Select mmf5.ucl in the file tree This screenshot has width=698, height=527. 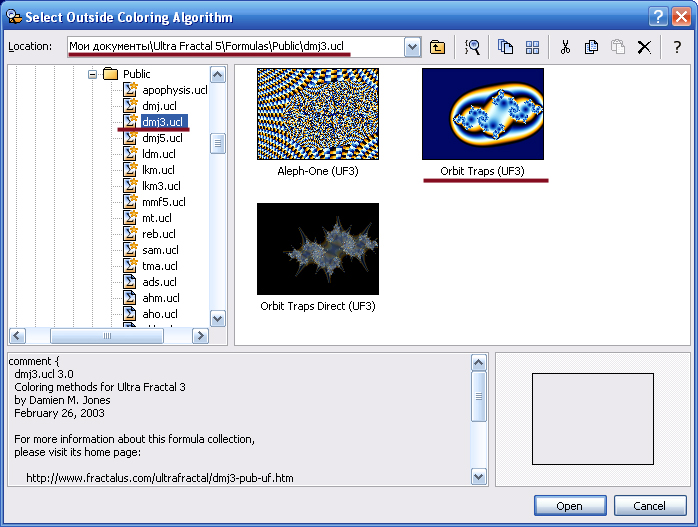(164, 202)
